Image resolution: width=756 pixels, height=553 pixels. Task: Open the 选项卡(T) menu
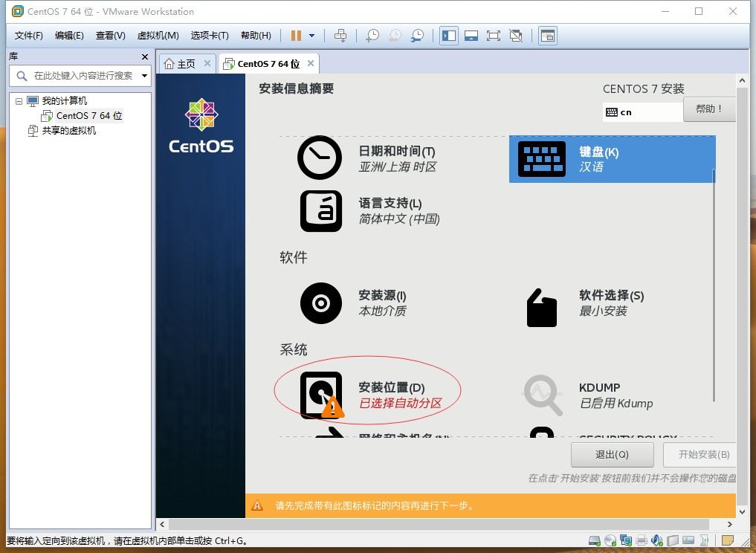(x=210, y=36)
